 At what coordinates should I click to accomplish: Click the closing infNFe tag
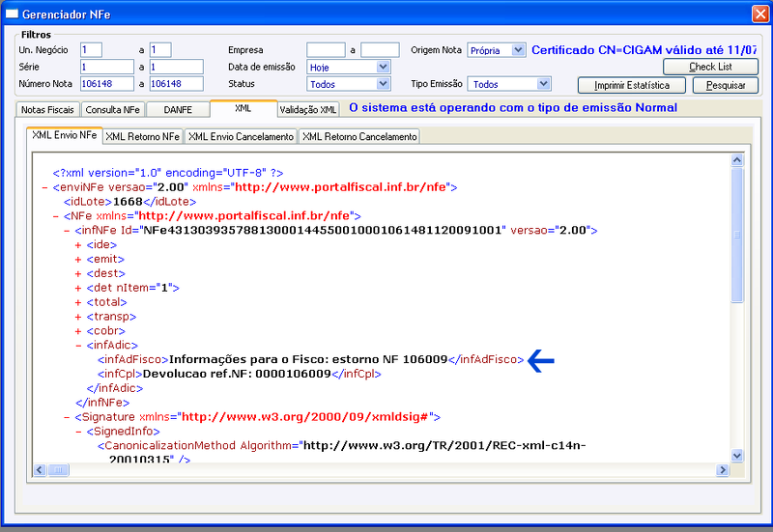(x=102, y=403)
